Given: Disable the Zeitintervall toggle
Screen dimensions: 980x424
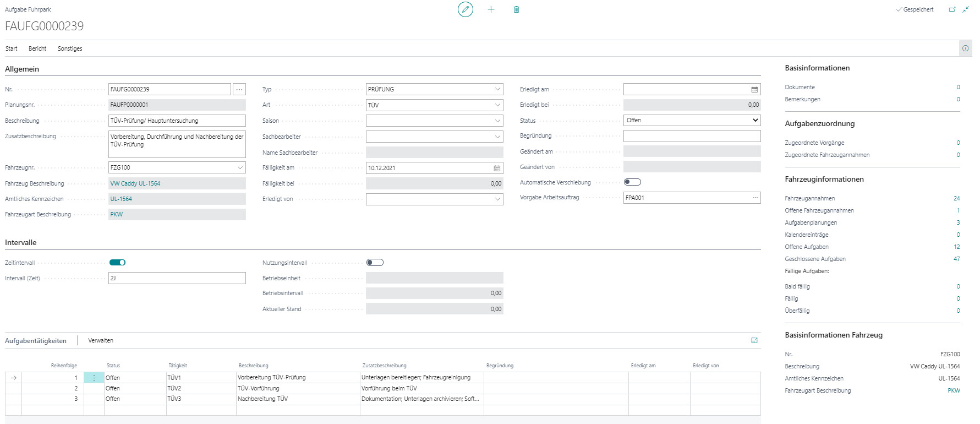Looking at the screenshot, I should 118,263.
